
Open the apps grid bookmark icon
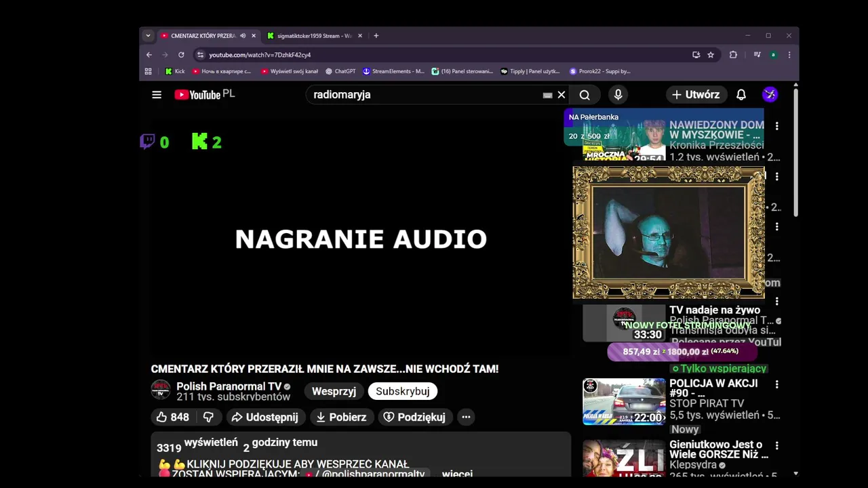(148, 71)
